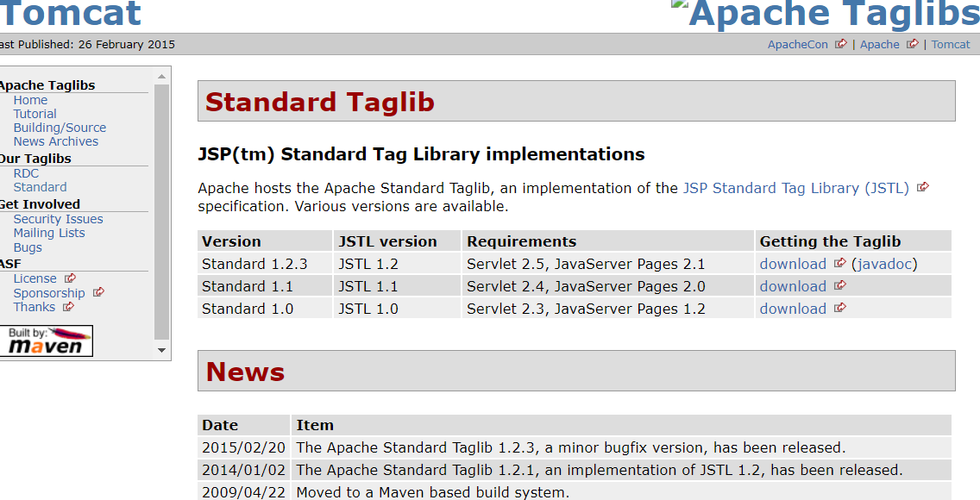Open ApacheCon header link

pyautogui.click(x=797, y=44)
